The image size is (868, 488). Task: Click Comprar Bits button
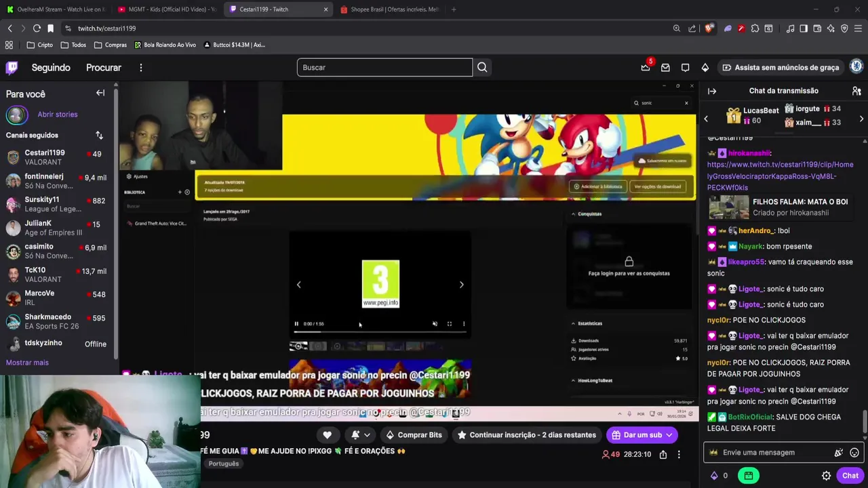click(x=414, y=435)
